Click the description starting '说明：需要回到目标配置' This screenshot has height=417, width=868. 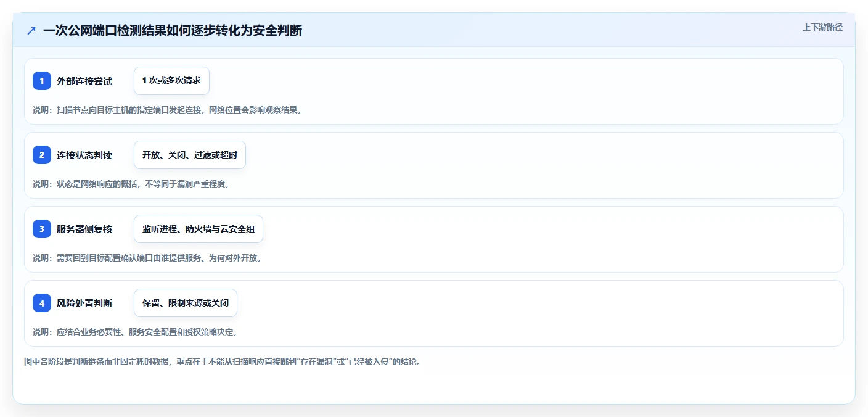click(147, 258)
